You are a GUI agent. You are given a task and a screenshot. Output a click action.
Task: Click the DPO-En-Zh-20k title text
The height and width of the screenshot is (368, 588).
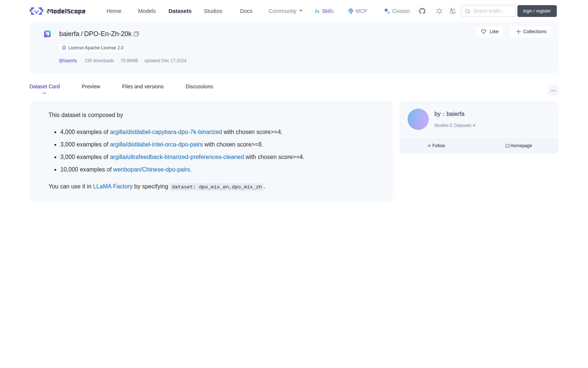pos(108,34)
